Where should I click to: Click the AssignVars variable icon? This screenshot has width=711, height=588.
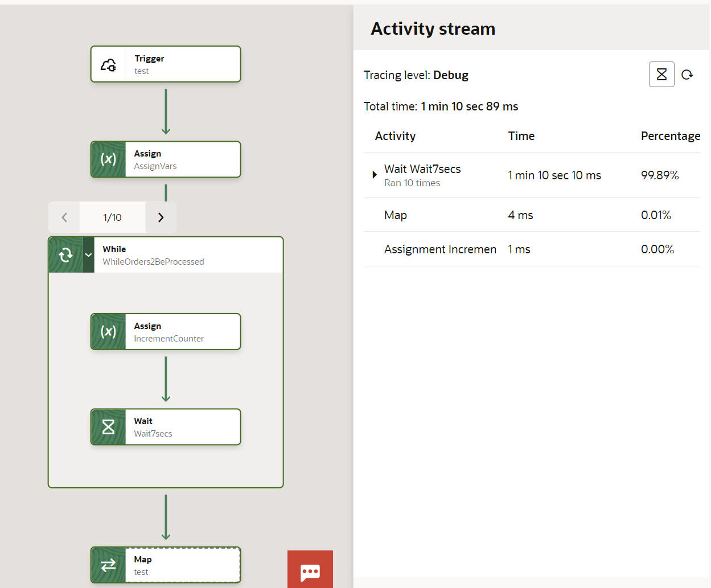pyautogui.click(x=108, y=159)
